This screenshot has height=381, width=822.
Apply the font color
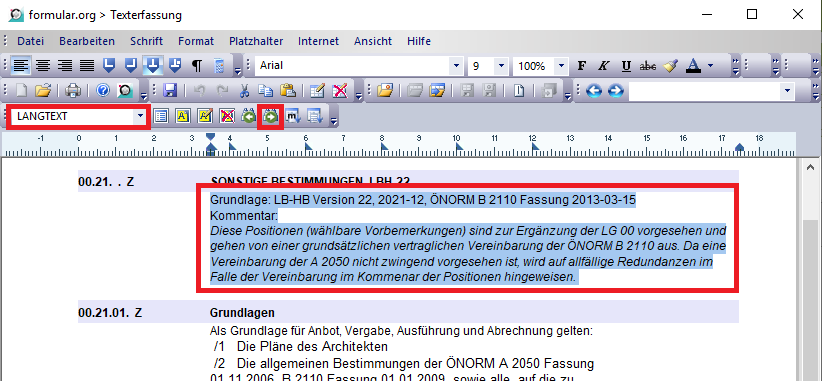(693, 66)
